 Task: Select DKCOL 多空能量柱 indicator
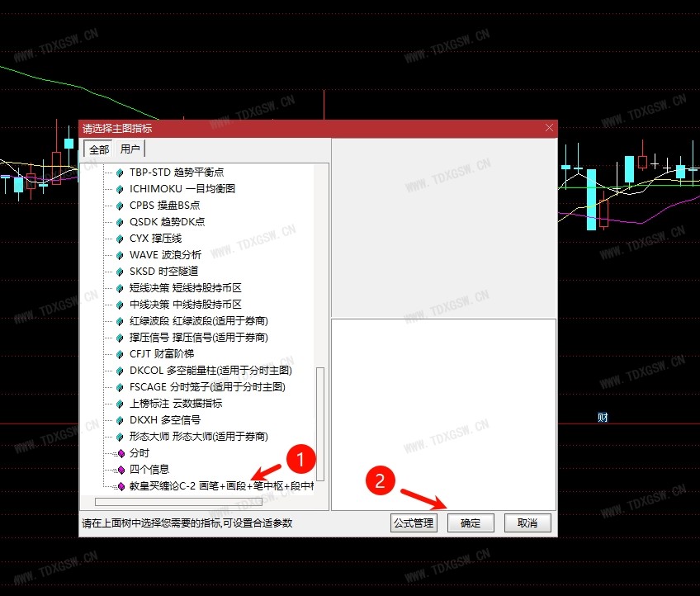click(210, 371)
